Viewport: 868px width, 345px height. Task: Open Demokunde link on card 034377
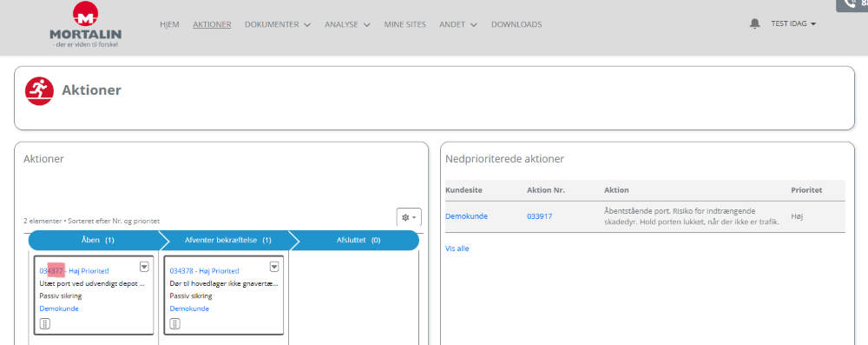(x=59, y=309)
